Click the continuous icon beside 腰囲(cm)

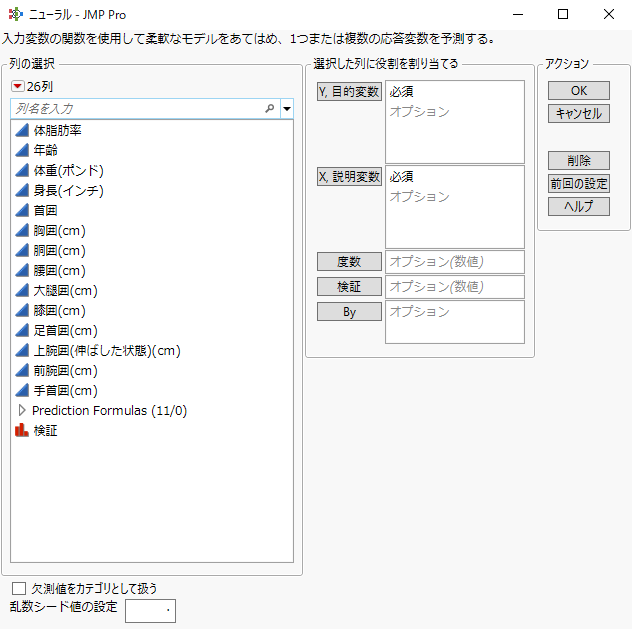(x=22, y=270)
